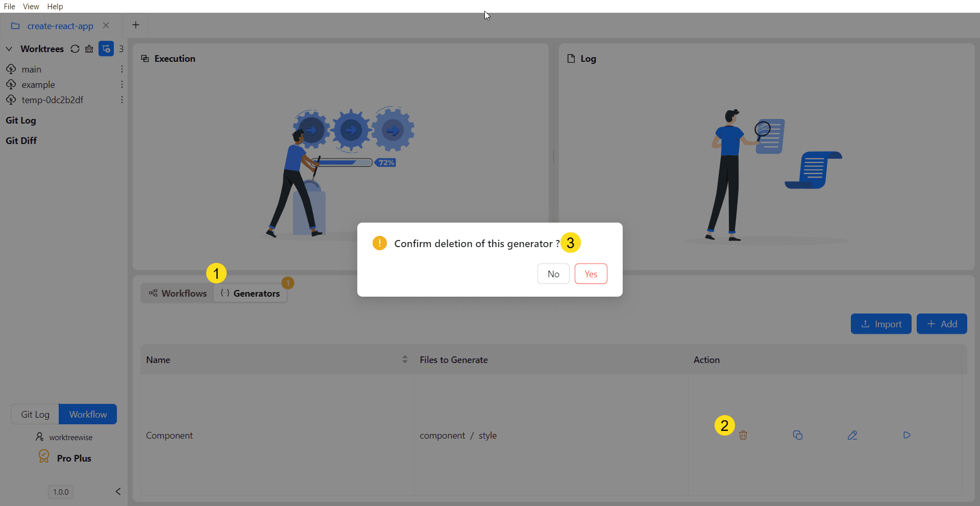This screenshot has width=980, height=506.
Task: Click the prune worktrees broom icon
Action: tap(89, 49)
